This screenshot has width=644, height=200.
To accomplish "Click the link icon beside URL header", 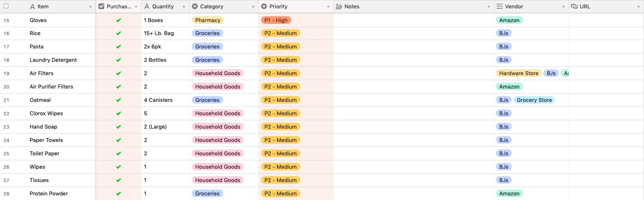I will point(574,7).
